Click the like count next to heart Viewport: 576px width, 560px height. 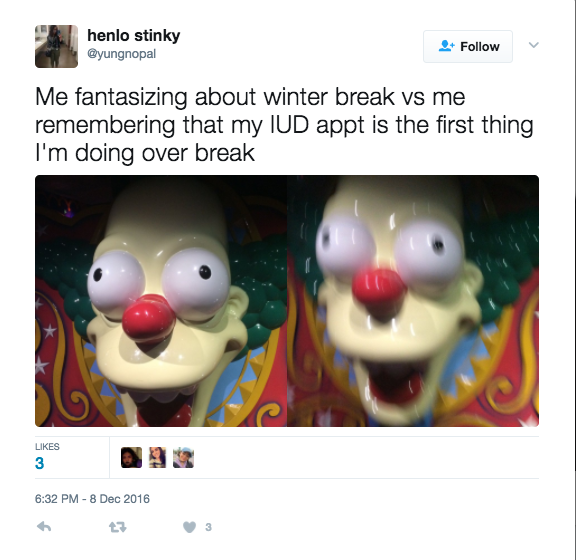pyautogui.click(x=208, y=527)
